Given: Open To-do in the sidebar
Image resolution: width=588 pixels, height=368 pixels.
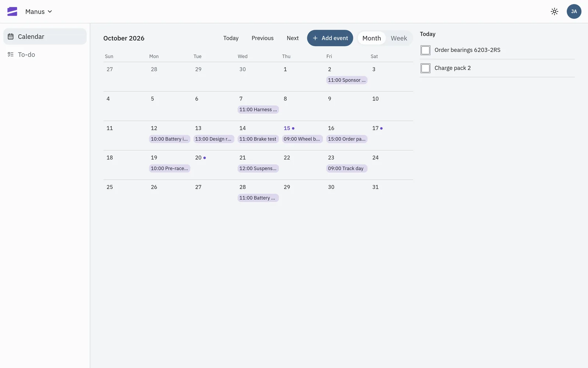Looking at the screenshot, I should coord(45,54).
